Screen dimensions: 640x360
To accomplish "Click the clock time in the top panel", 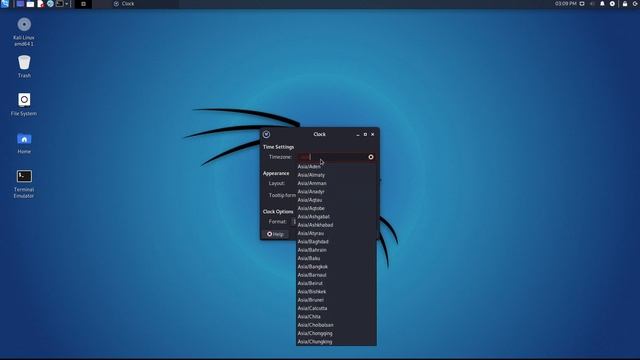I will click(x=566, y=4).
